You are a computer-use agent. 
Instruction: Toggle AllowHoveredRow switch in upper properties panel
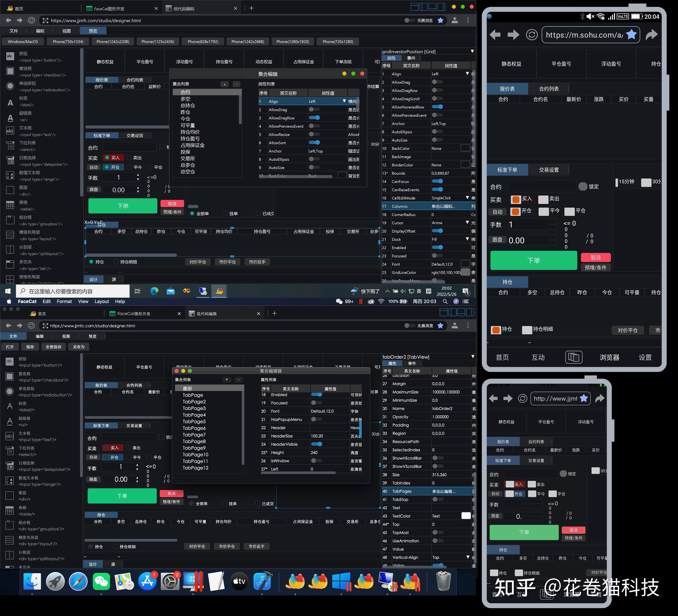437,107
